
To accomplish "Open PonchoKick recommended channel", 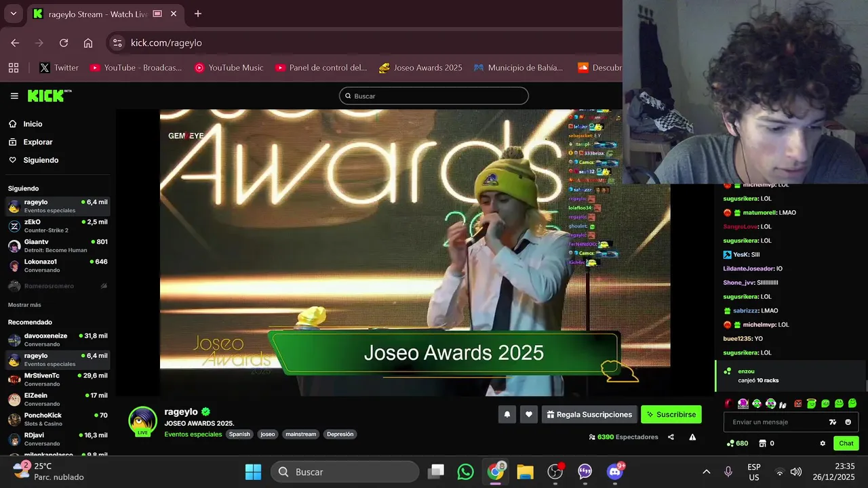I will [58, 419].
